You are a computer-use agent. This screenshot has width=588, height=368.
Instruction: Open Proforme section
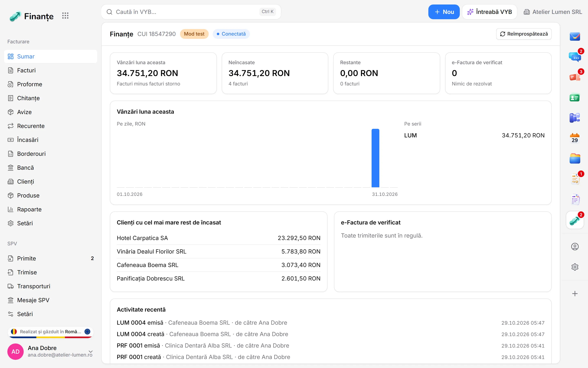[x=51, y=84]
